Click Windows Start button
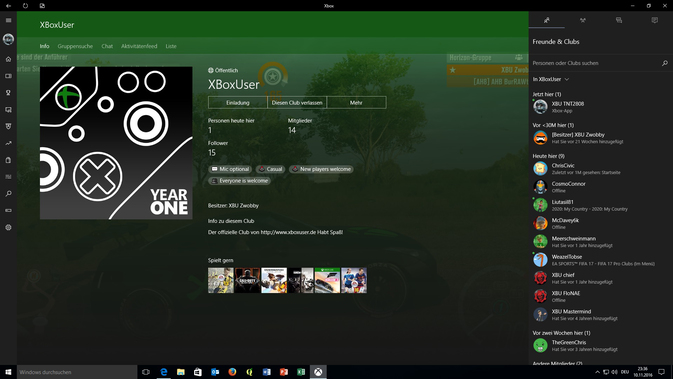The image size is (673, 379). point(8,372)
